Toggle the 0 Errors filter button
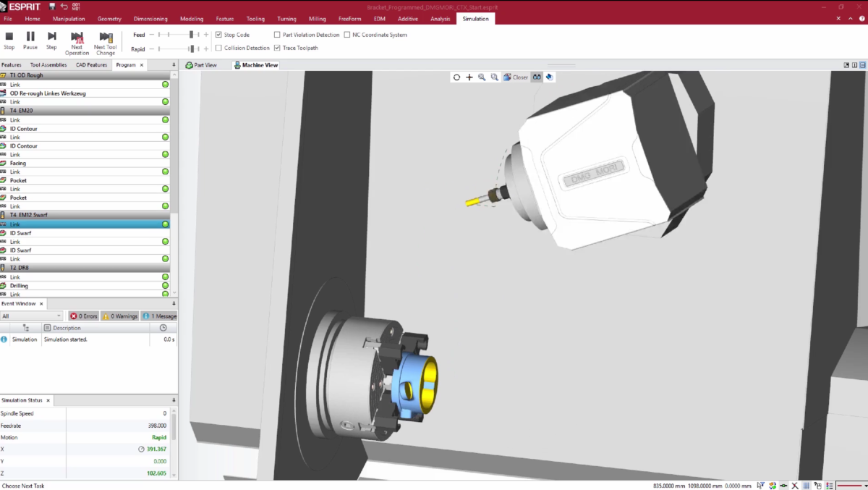 click(x=83, y=316)
